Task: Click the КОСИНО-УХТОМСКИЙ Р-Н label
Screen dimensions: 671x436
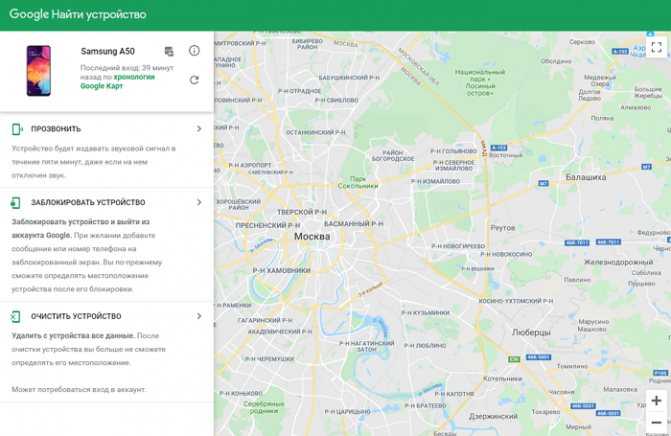Action: click(516, 301)
